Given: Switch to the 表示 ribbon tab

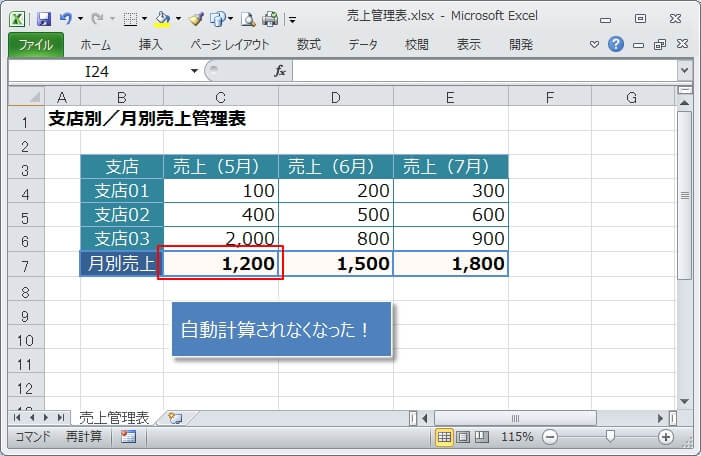Looking at the screenshot, I should [x=469, y=45].
